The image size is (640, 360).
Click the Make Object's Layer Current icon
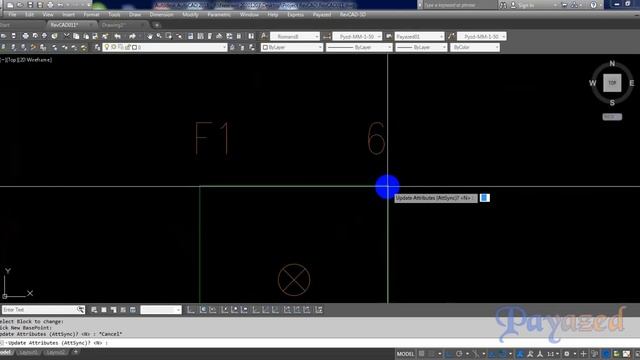coord(233,47)
